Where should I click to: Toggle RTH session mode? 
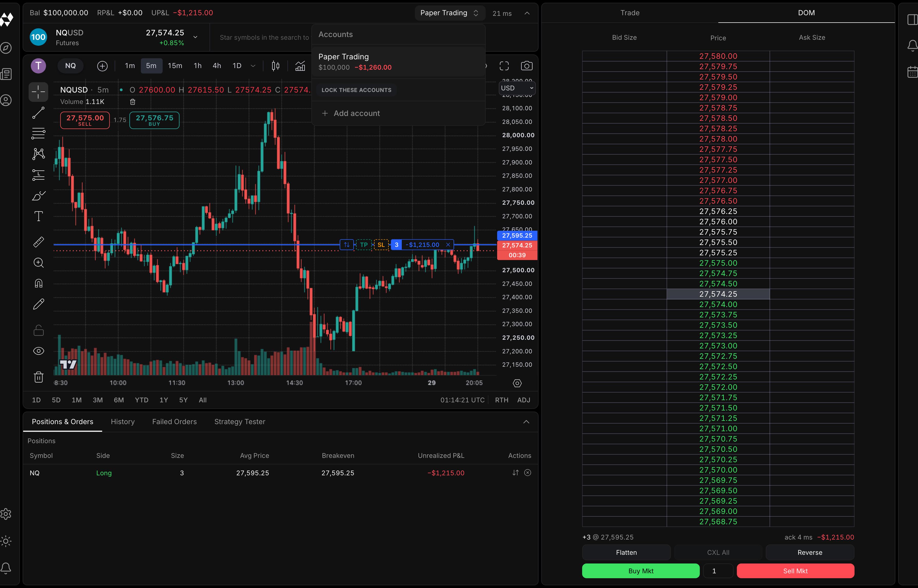[x=501, y=400]
